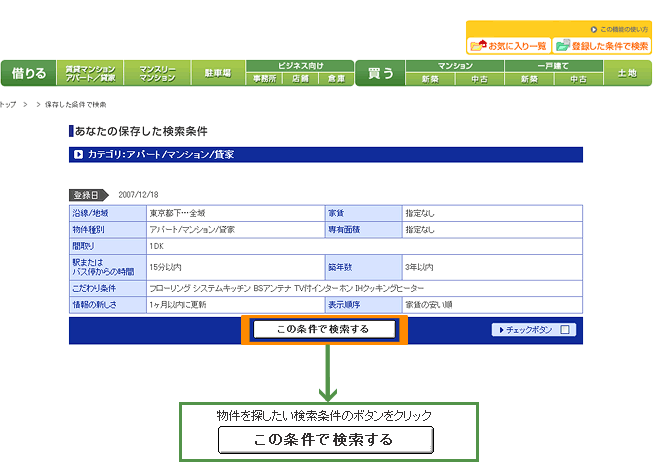This screenshot has width=654, height=465.
Task: Open the 土地 purchase category
Action: tap(627, 73)
